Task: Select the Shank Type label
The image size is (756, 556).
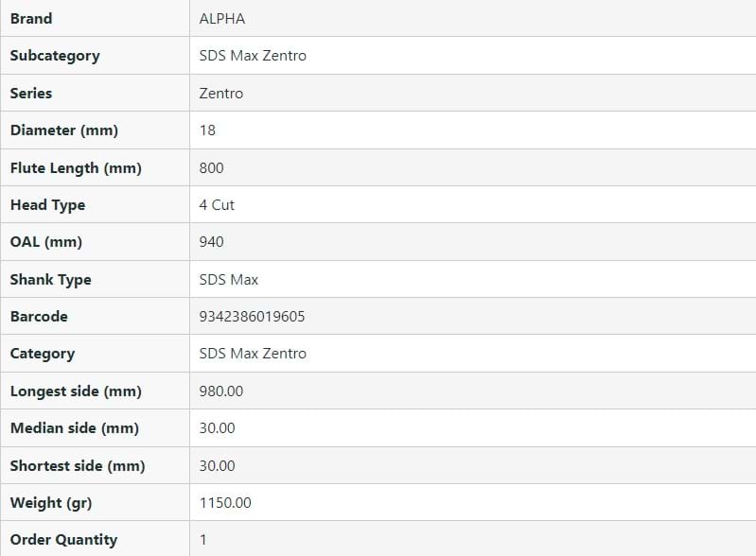Action: 51,280
